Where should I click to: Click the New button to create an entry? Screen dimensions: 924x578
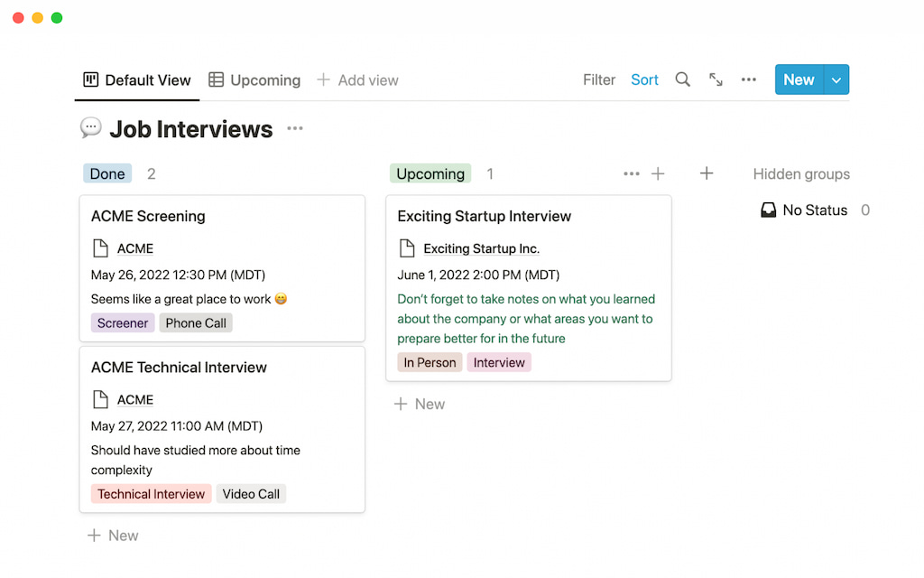point(798,79)
